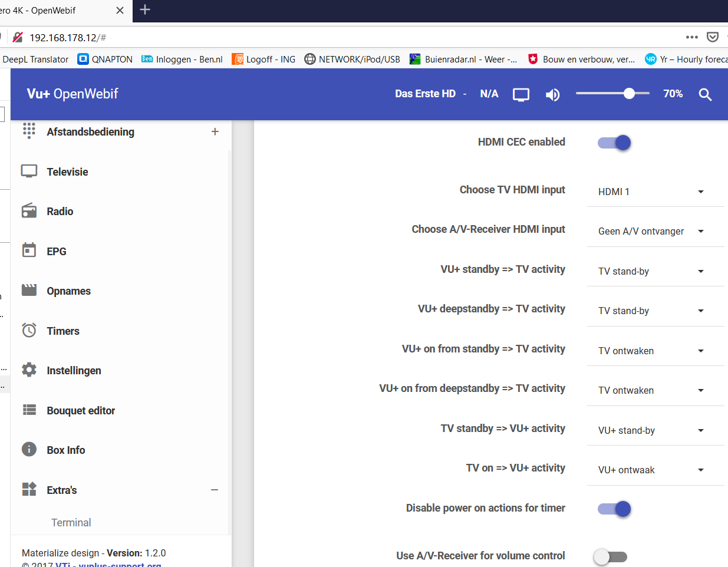Click the insecure connection lock icon

pos(18,37)
